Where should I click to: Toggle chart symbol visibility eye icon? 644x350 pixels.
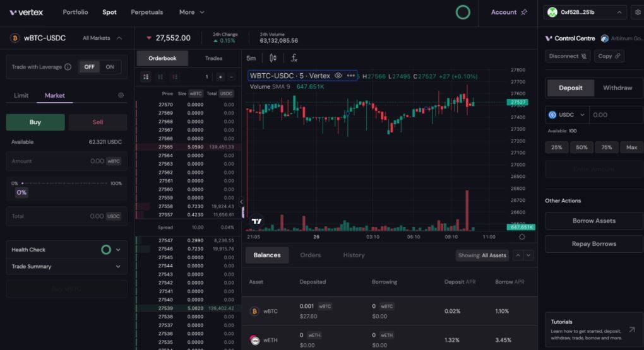pos(338,76)
